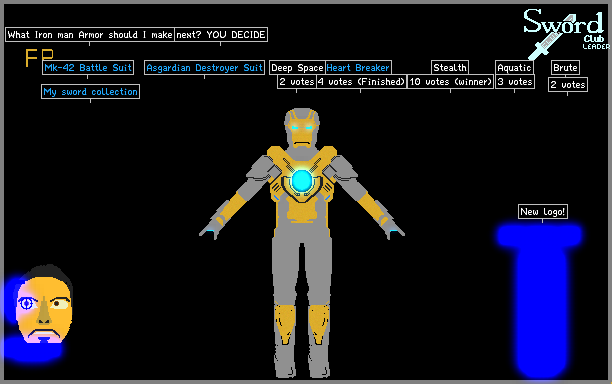
Task: Open the Mk-42 Battle Suit link
Action: pos(88,68)
